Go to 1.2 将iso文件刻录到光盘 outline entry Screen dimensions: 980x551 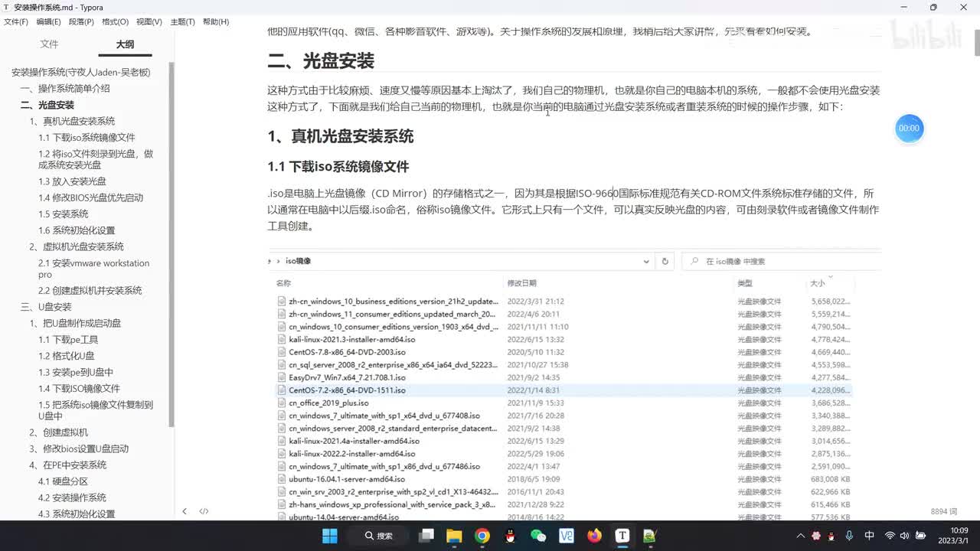[96, 159]
